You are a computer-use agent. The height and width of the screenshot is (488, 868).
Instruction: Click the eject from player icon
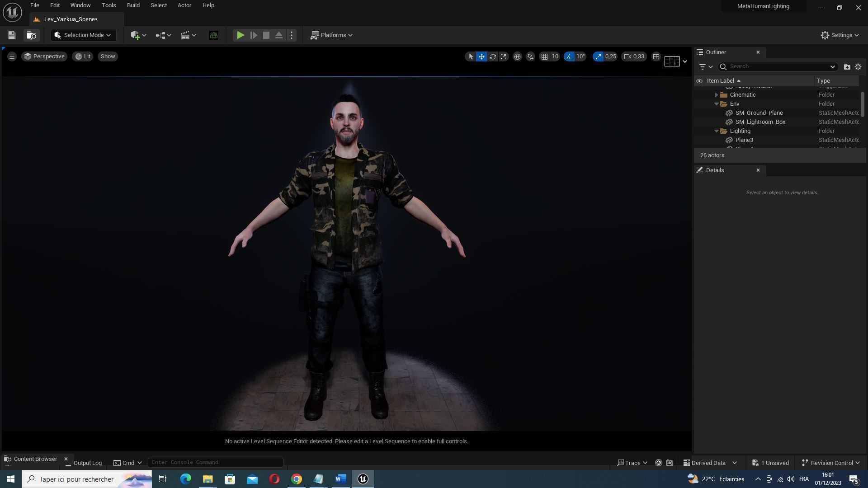pos(279,35)
